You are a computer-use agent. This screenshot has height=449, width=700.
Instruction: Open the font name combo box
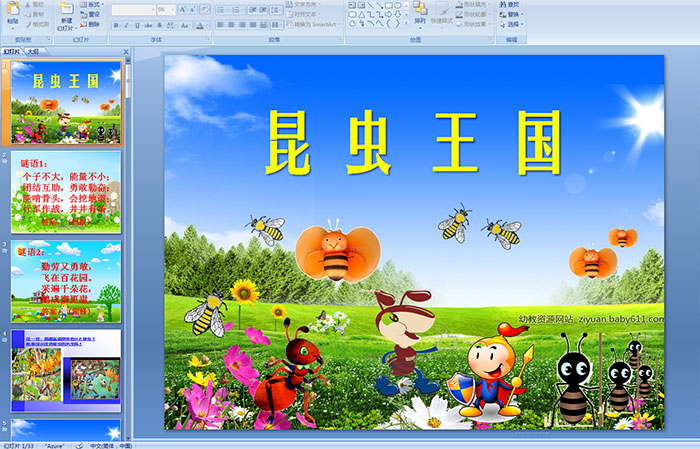[133, 10]
